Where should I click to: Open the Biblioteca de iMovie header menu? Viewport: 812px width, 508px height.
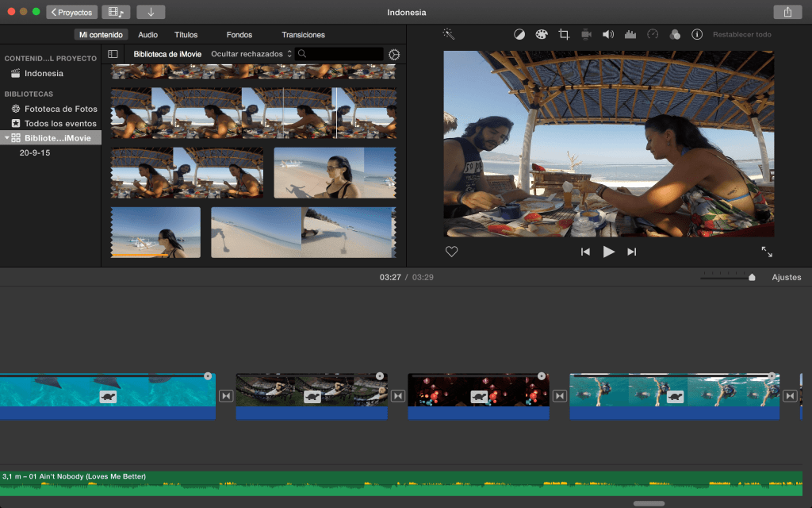click(x=167, y=54)
